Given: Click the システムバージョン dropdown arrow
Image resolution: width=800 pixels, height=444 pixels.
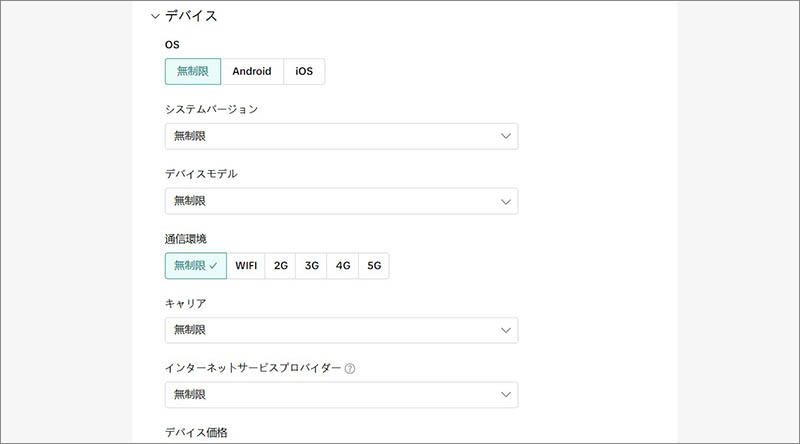Looking at the screenshot, I should (505, 136).
